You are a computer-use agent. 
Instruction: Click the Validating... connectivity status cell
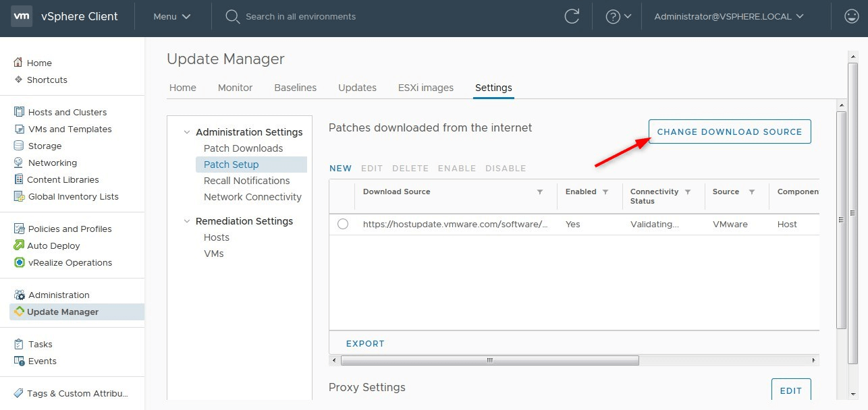coord(655,224)
